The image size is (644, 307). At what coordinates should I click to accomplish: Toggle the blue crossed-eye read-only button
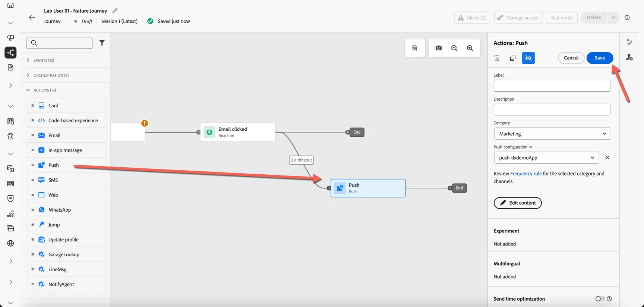528,58
